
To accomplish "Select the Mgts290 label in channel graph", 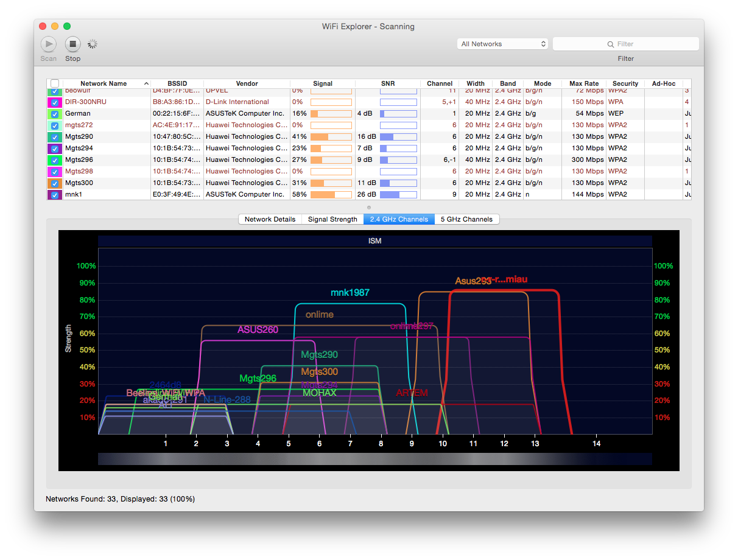I will point(319,355).
